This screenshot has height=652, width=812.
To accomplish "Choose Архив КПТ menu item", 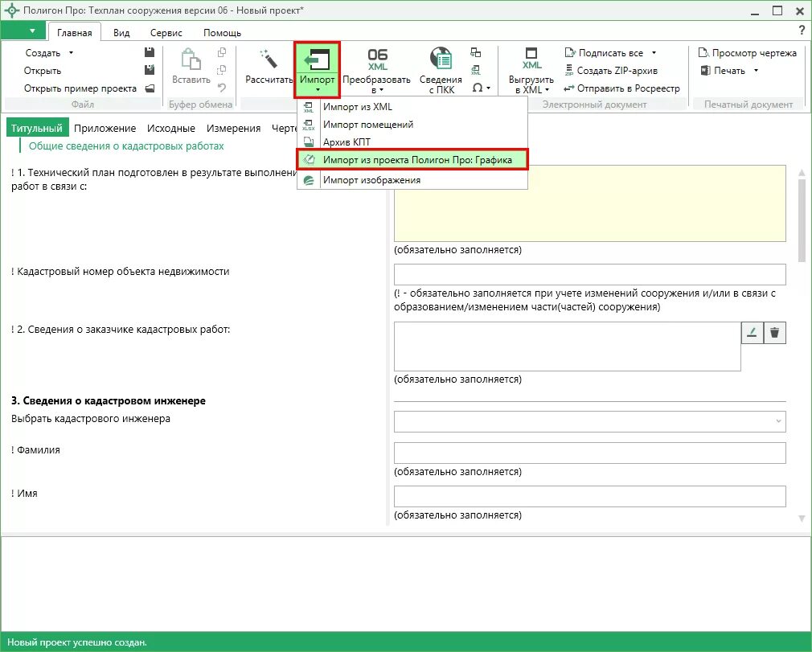I will [x=412, y=142].
